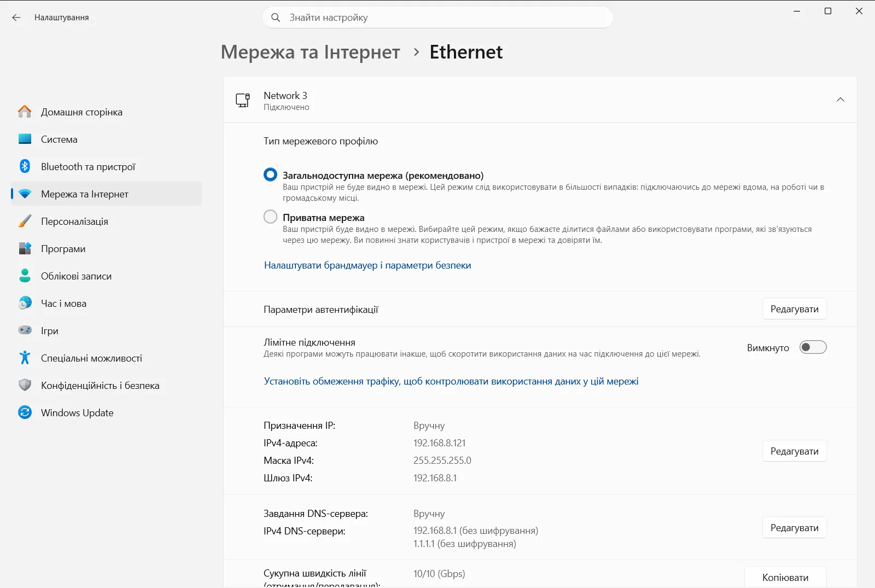The width and height of the screenshot is (875, 588).
Task: Open Система settings section
Action: [107, 139]
